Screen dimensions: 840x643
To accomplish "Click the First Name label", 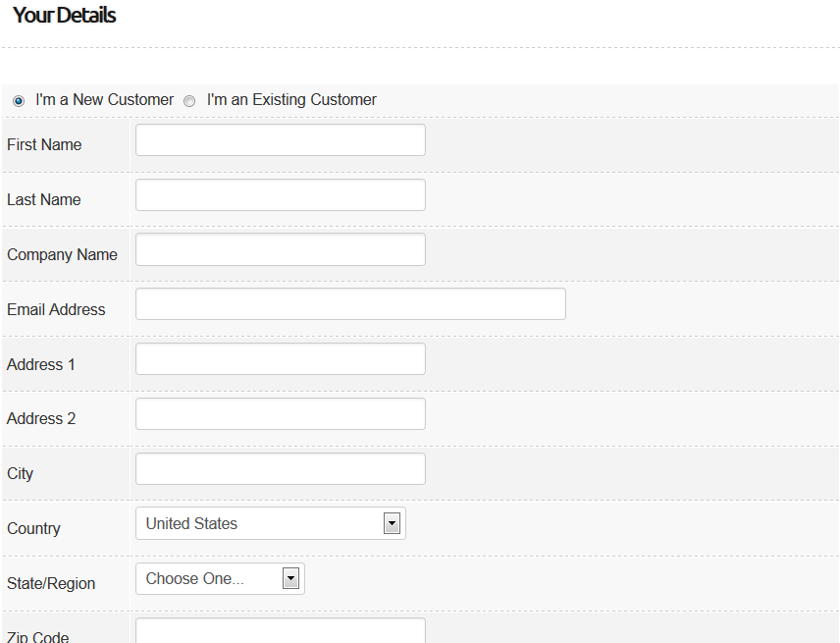I will 44,144.
